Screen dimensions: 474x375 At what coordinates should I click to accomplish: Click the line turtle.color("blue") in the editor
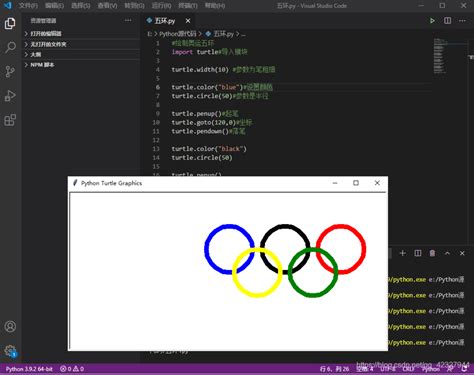click(x=222, y=87)
